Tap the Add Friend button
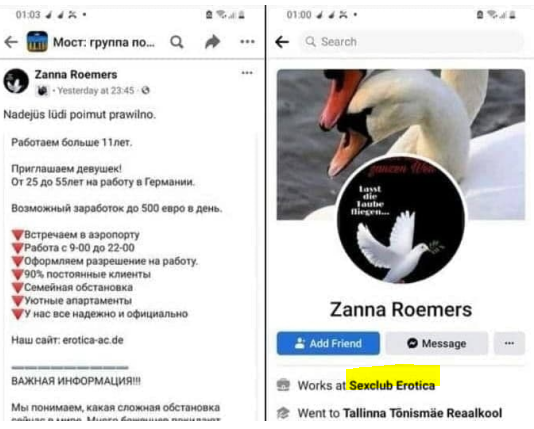 coord(328,343)
